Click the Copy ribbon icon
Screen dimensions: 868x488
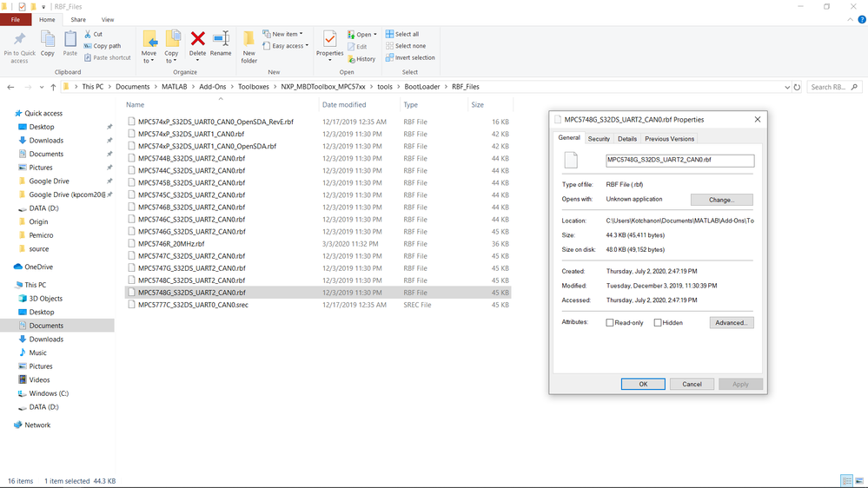pos(48,39)
